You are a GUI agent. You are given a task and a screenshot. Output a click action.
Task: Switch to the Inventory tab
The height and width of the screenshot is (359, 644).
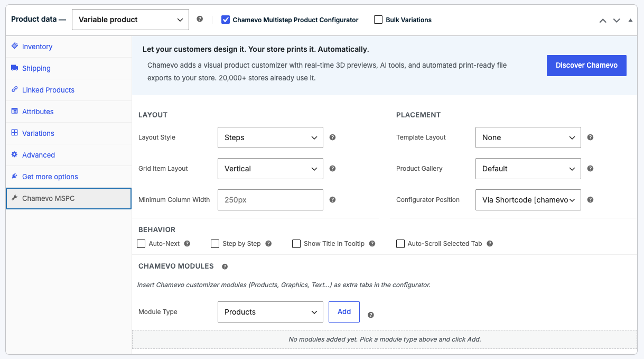[69, 47]
